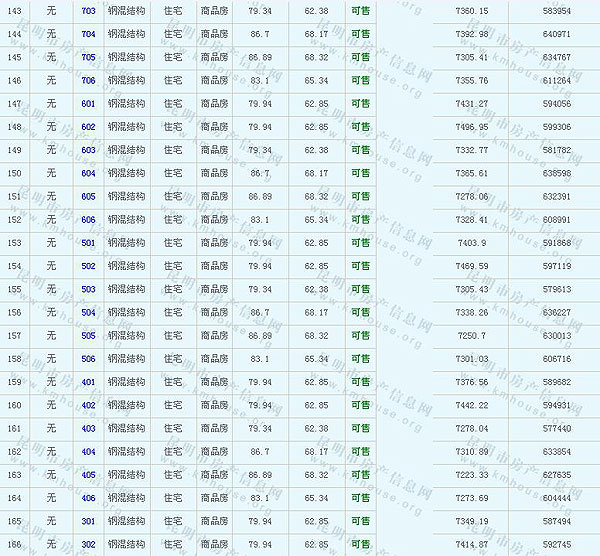Open room 604 link
This screenshot has width=600, height=556.
click(x=88, y=173)
